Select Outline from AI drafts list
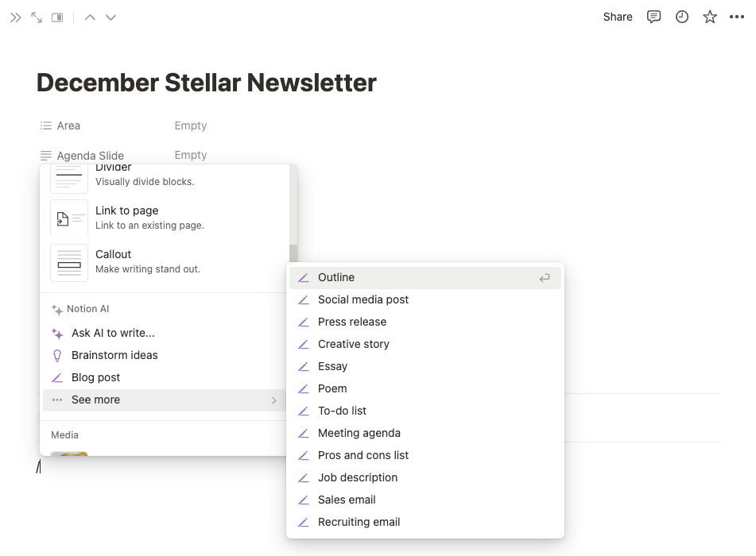This screenshot has width=756, height=556. tap(425, 277)
